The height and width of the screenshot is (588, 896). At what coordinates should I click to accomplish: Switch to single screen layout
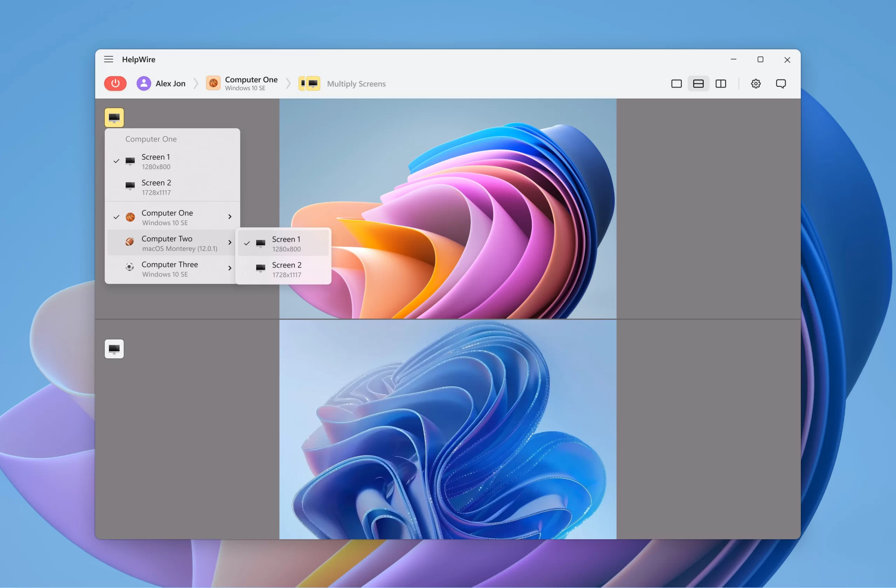[676, 84]
